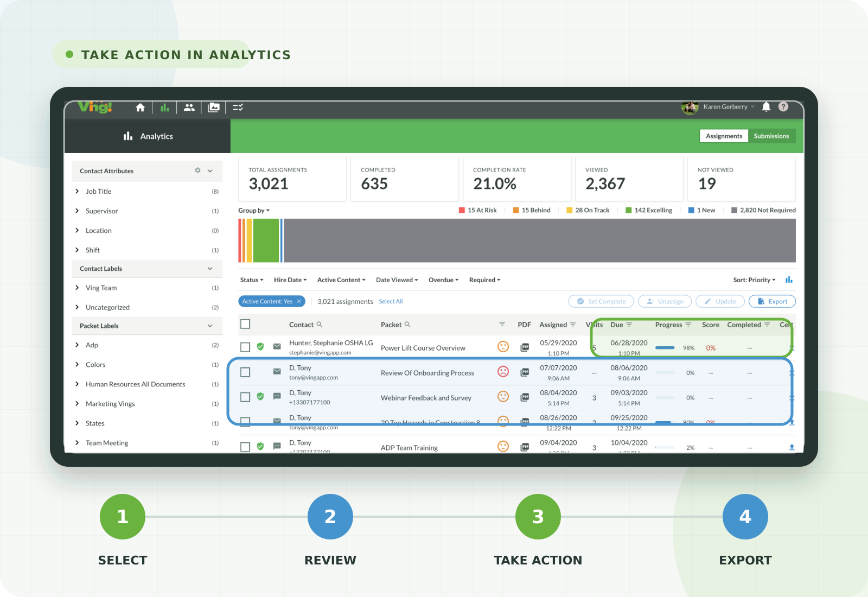Collapse the Contact Labels section
868x597 pixels.
(x=210, y=269)
